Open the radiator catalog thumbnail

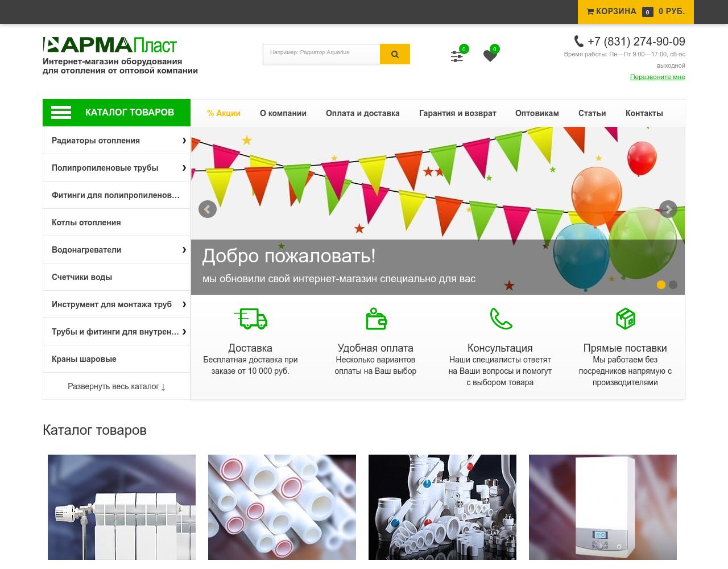(122, 507)
